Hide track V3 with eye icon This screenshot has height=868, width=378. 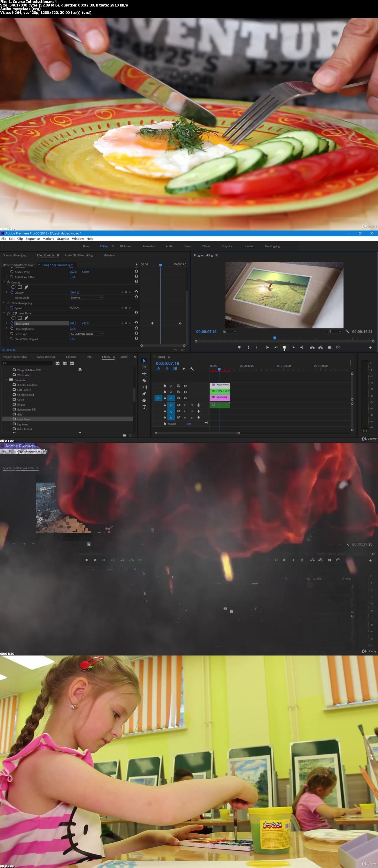tap(185, 386)
